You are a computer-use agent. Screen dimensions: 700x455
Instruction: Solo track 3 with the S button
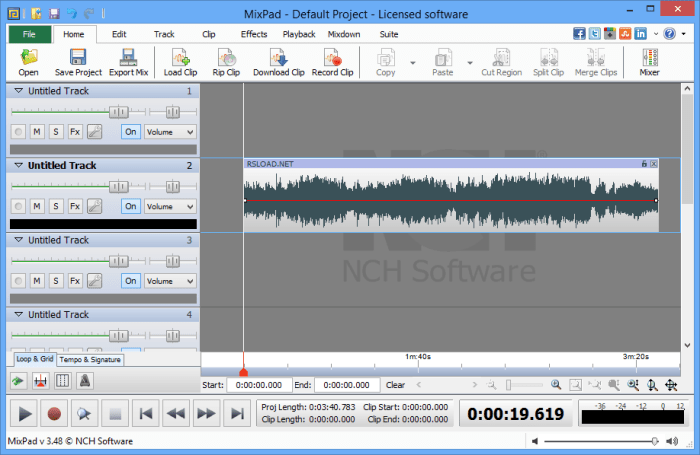(x=56, y=281)
